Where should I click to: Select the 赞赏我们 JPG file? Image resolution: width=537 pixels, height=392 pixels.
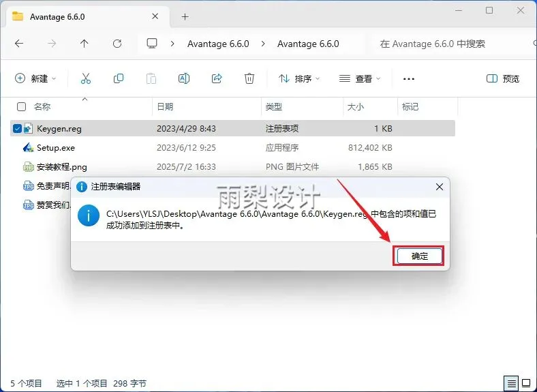[53, 205]
